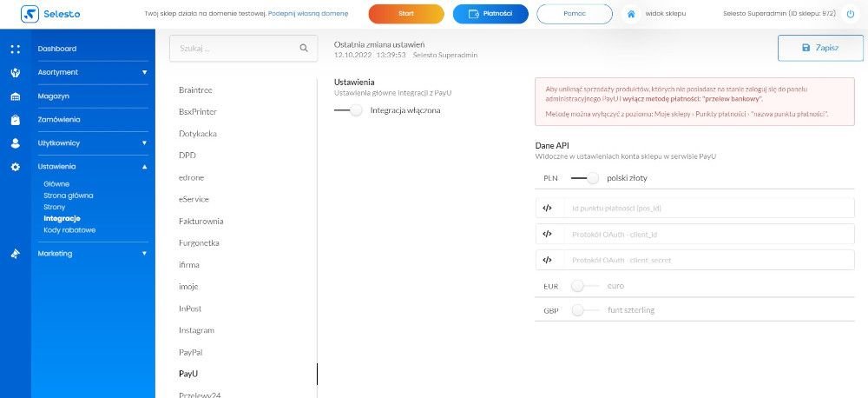Click the Magazyn warehouse icon
The height and width of the screenshot is (398, 868).
point(16,96)
